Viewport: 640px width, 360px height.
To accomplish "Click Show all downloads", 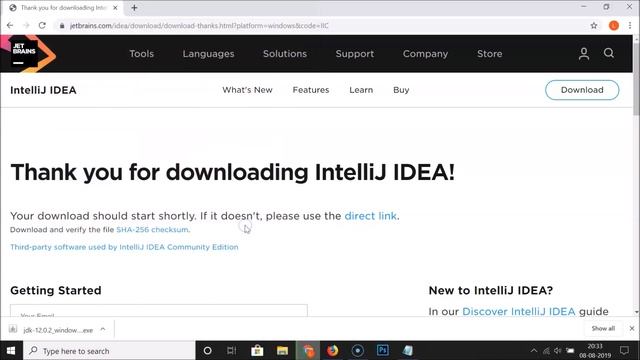I will point(603,329).
